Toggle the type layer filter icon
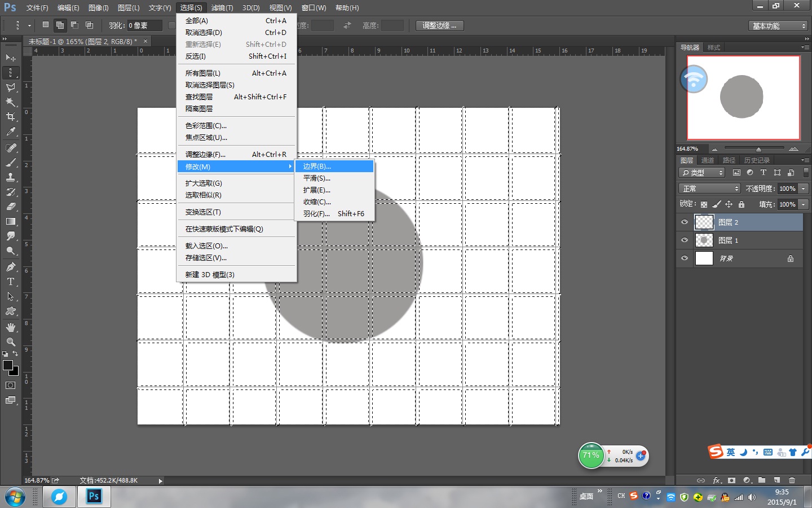 coord(764,173)
